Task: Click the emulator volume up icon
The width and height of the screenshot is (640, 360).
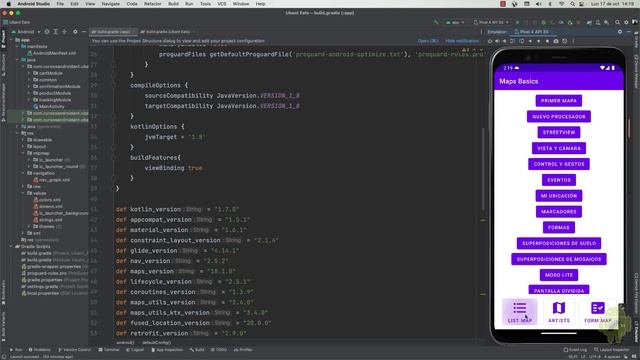Action: pos(497,41)
